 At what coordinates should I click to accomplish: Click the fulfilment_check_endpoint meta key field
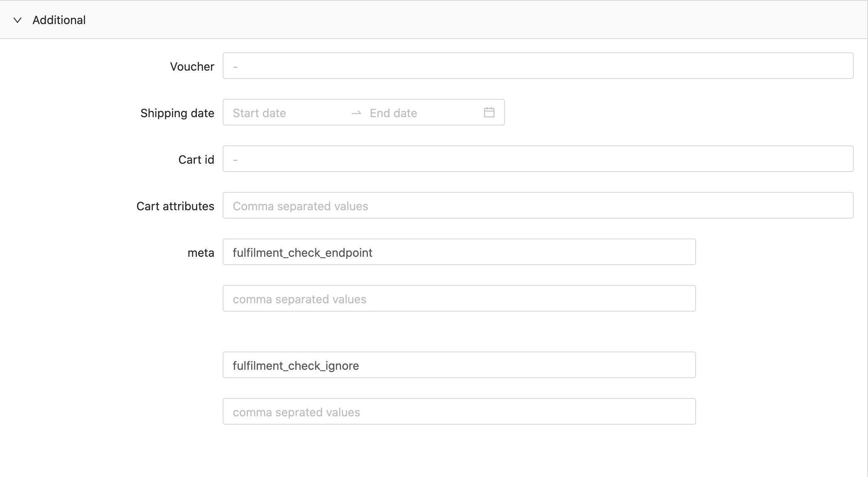459,252
